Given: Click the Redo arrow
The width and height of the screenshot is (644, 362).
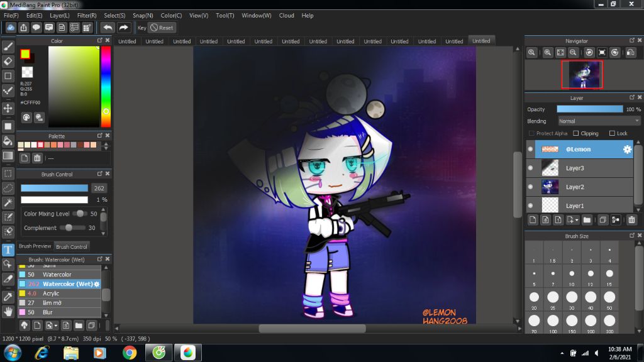Looking at the screenshot, I should point(123,28).
